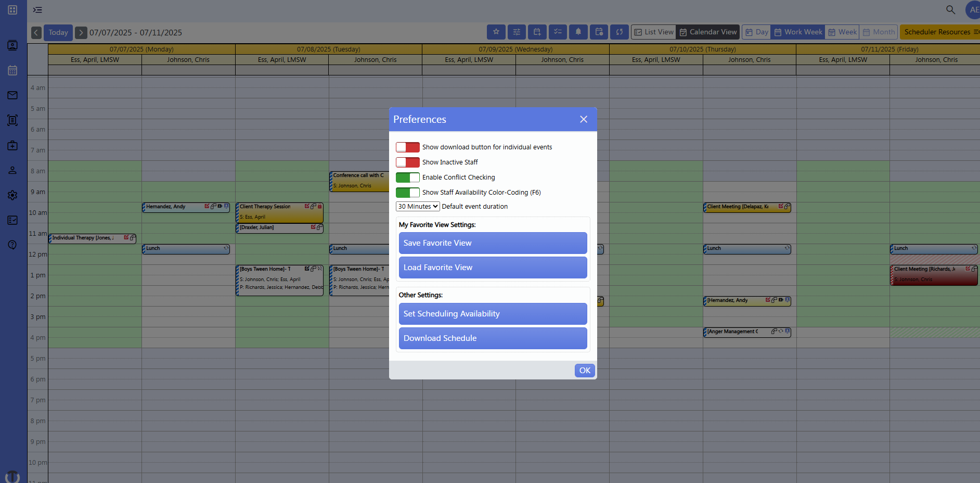Toggle Show Staff Availability Color-Coding switch
Image resolution: width=980 pixels, height=483 pixels.
pos(408,193)
